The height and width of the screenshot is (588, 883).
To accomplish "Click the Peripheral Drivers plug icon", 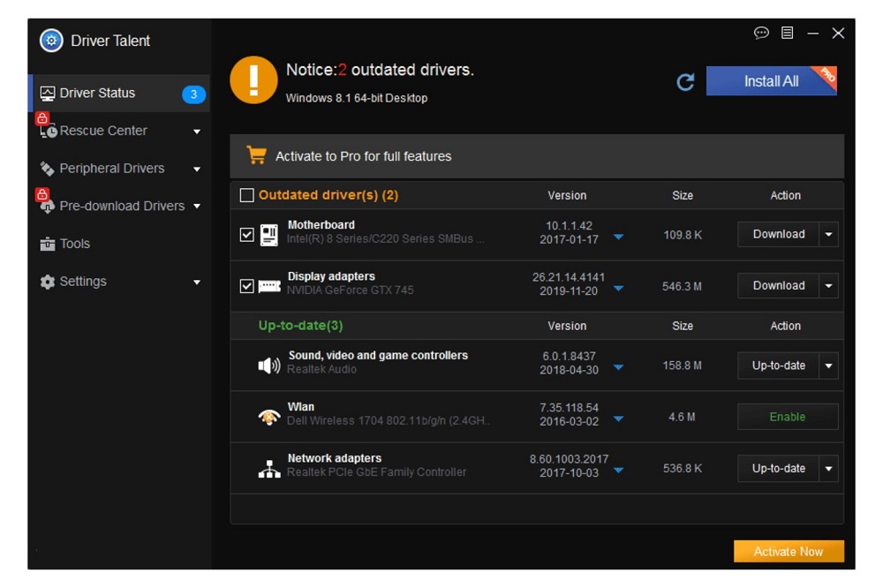I will point(47,169).
